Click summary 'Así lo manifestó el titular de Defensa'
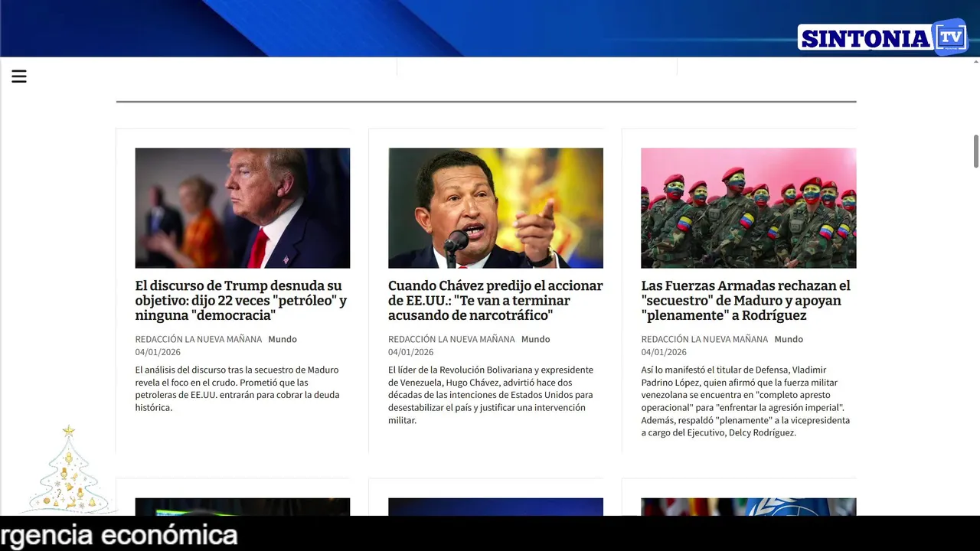The image size is (980, 551). (x=746, y=401)
